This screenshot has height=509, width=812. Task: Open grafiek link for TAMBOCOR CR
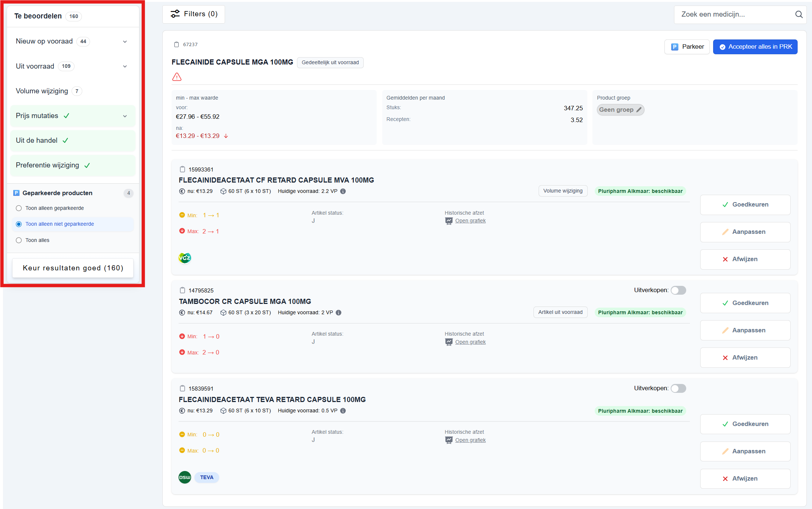pos(470,342)
